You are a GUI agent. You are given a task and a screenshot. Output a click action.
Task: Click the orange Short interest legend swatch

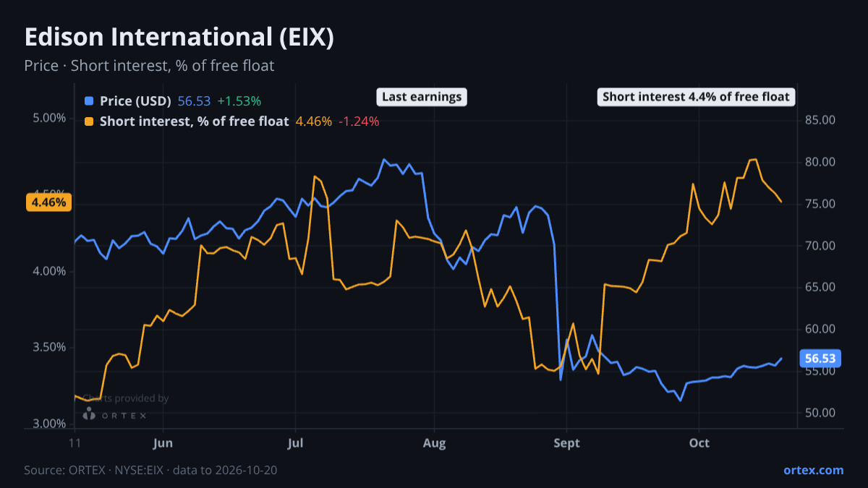tap(89, 121)
